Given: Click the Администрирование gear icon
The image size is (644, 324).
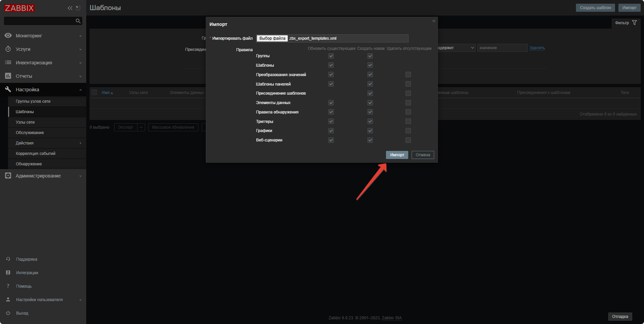Looking at the screenshot, I should pyautogui.click(x=8, y=176).
